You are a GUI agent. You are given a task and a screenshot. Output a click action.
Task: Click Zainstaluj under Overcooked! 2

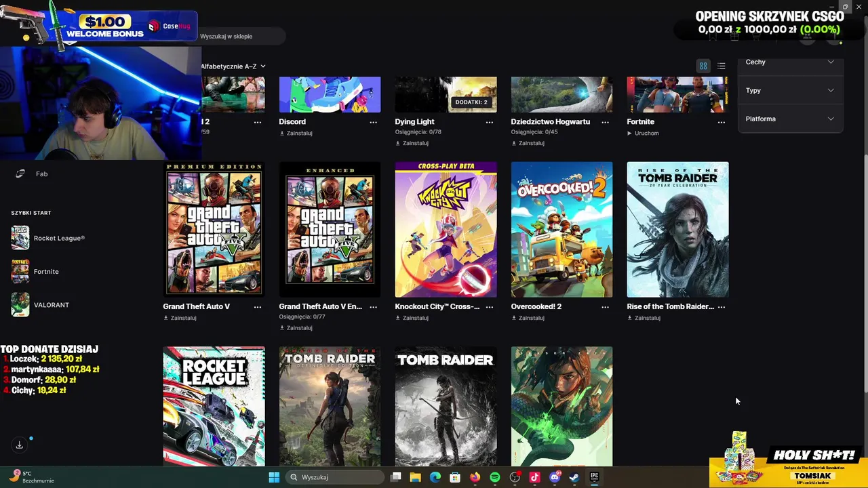pos(528,318)
